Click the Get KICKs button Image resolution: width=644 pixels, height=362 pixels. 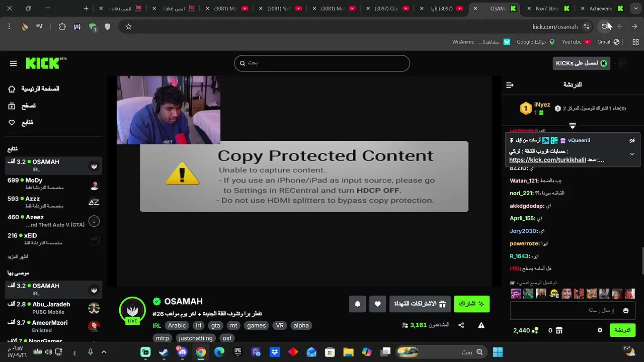tap(581, 63)
